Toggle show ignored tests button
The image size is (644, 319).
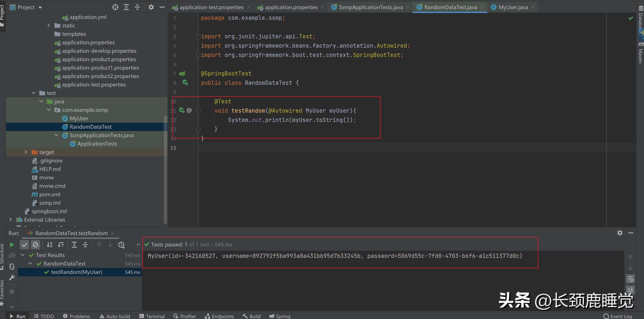pyautogui.click(x=35, y=245)
